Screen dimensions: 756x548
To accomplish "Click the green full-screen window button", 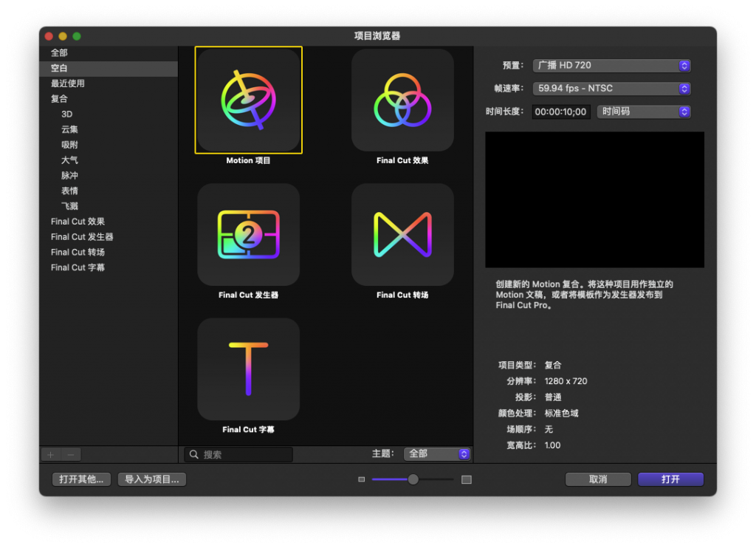I will pyautogui.click(x=77, y=36).
